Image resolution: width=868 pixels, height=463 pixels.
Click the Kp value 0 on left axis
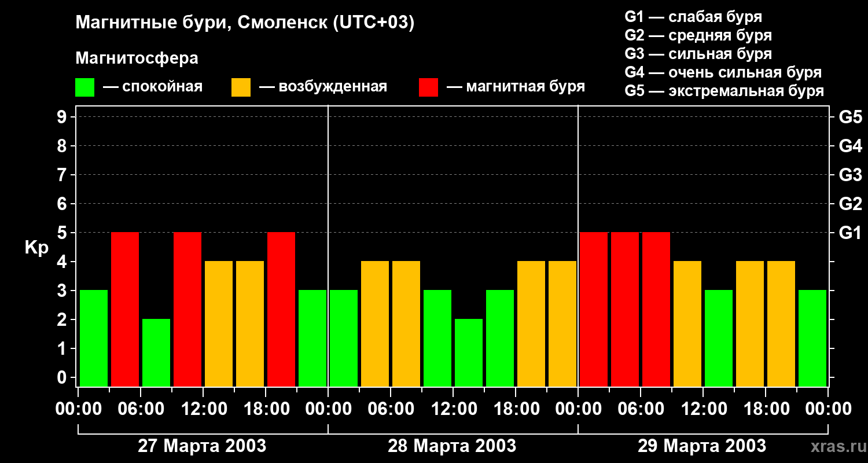(62, 377)
